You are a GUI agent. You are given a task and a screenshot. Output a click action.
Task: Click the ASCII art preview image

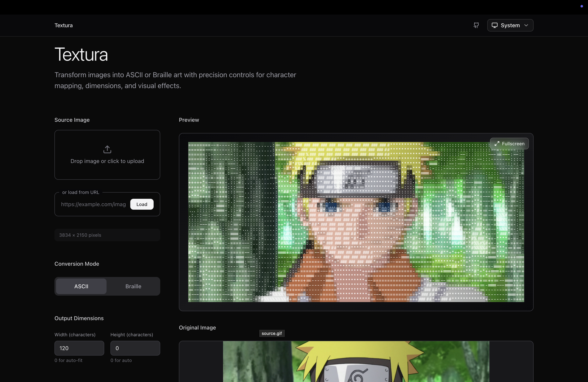(356, 222)
